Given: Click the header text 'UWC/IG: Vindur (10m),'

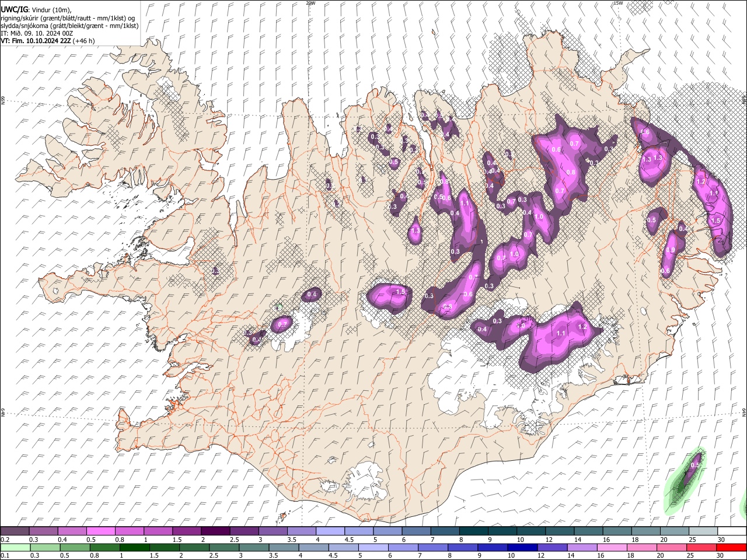Looking at the screenshot, I should click(36, 10).
